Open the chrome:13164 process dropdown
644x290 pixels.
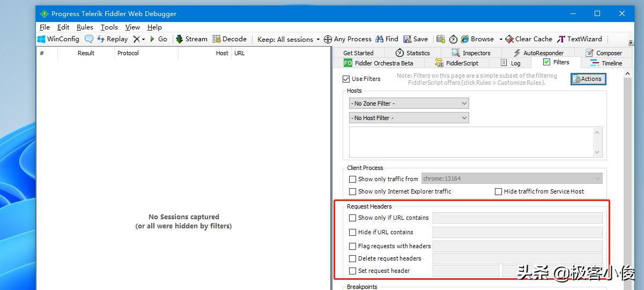(512, 179)
